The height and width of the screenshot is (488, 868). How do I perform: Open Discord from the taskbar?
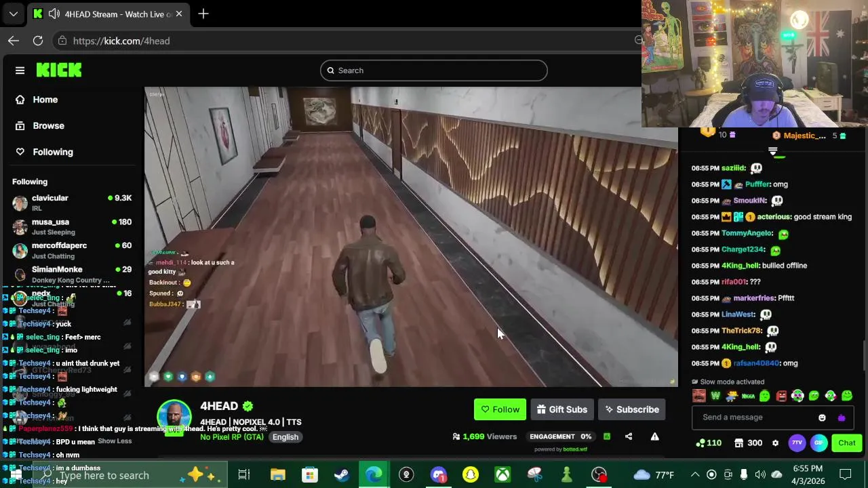click(439, 475)
